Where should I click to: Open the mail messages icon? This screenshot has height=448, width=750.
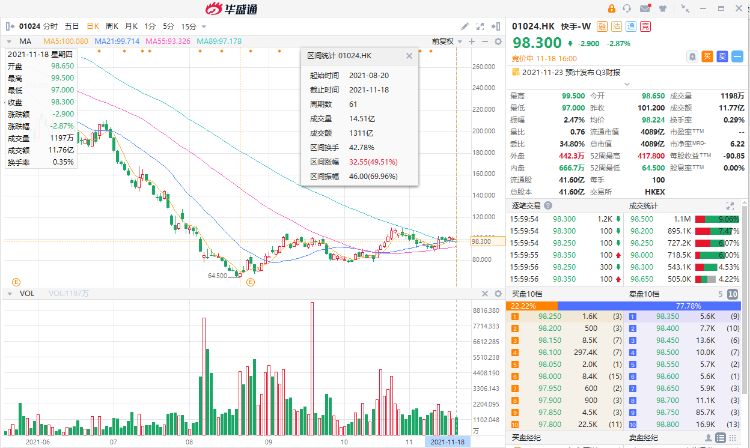coord(645,8)
